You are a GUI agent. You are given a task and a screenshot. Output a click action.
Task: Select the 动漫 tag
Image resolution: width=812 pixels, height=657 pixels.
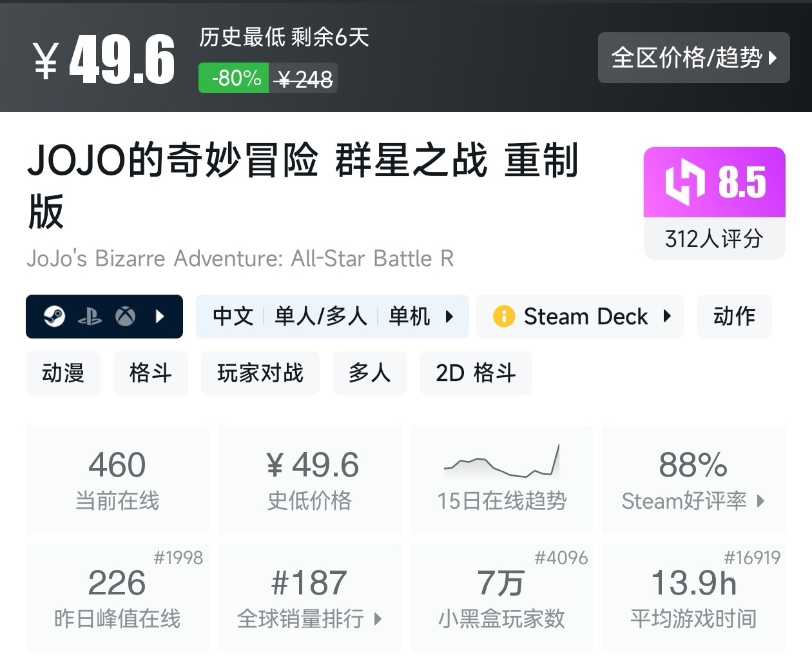[63, 373]
